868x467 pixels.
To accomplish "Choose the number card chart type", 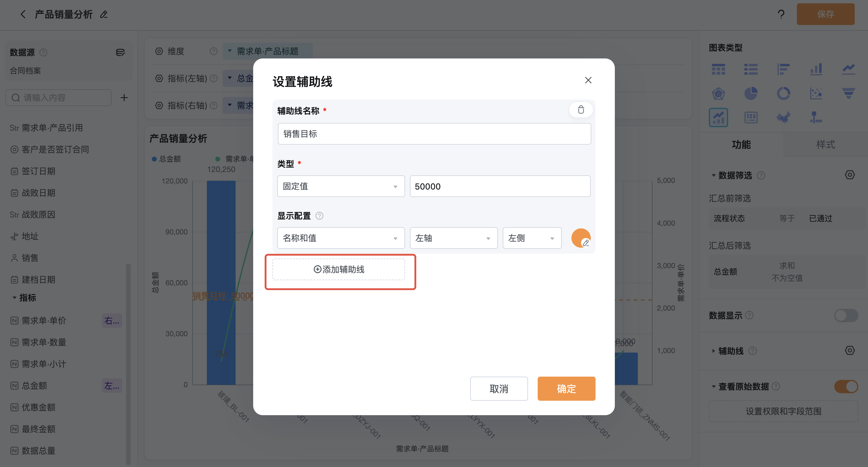I will 751,117.
